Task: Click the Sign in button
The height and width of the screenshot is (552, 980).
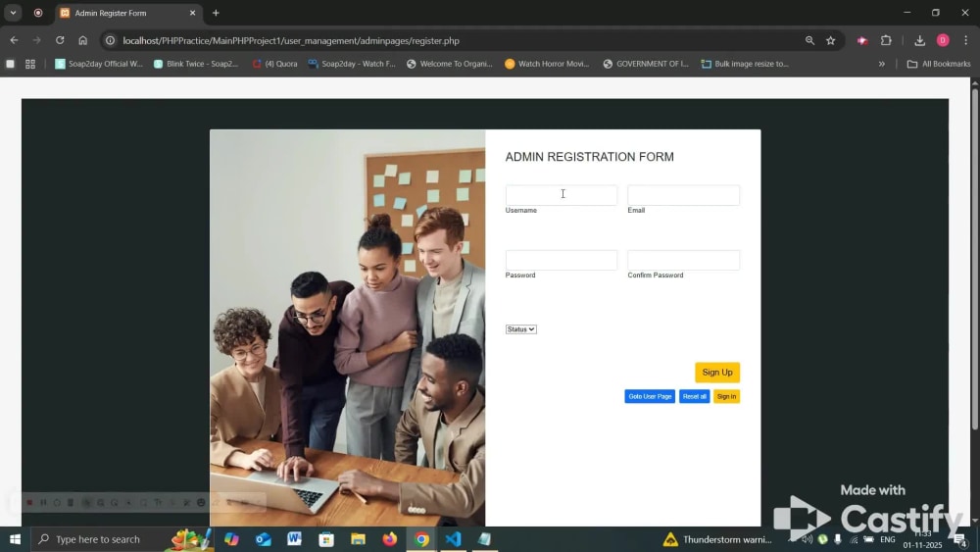Action: pos(726,396)
